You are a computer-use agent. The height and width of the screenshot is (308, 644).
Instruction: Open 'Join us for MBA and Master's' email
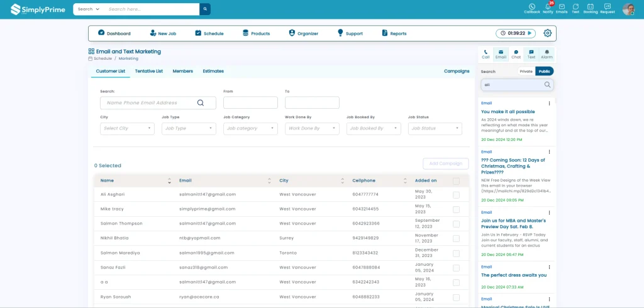coord(513,223)
